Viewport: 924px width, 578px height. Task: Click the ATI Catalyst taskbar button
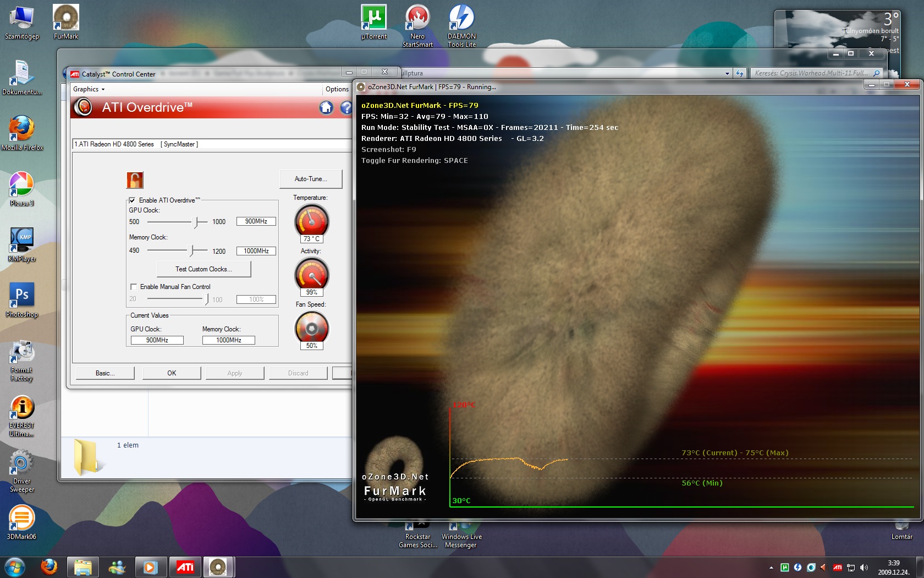tap(185, 567)
